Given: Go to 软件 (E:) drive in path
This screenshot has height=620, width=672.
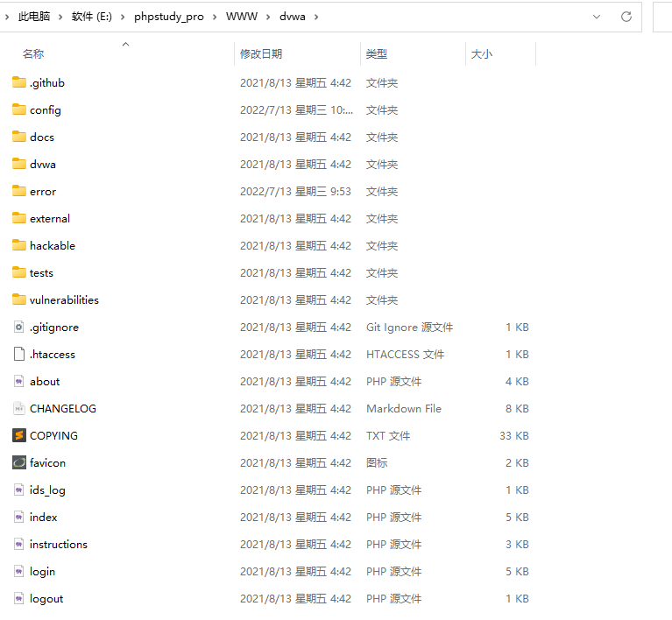Looking at the screenshot, I should 92,17.
